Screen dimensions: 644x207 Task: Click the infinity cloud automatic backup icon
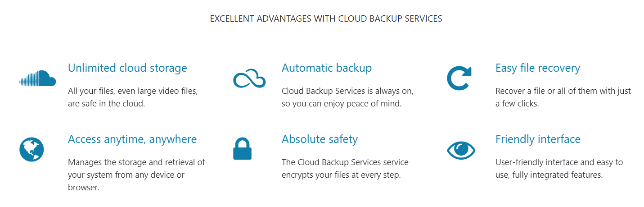click(x=249, y=79)
